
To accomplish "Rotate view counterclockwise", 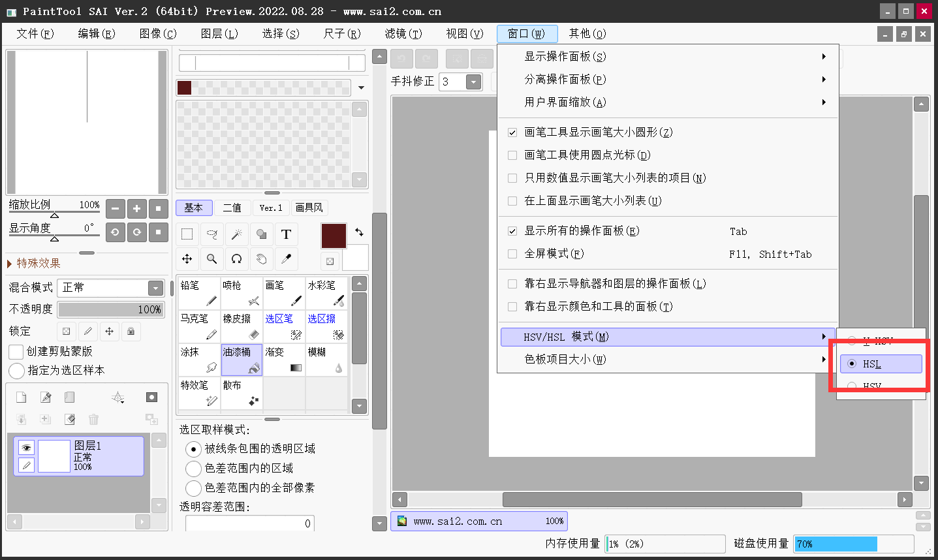I will click(x=115, y=232).
